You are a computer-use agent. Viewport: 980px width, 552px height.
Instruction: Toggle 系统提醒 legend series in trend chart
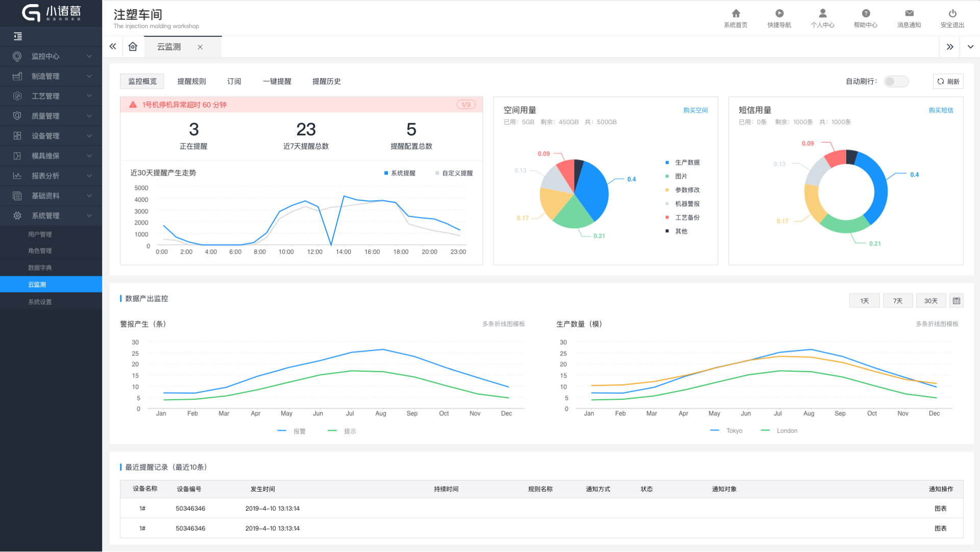400,173
